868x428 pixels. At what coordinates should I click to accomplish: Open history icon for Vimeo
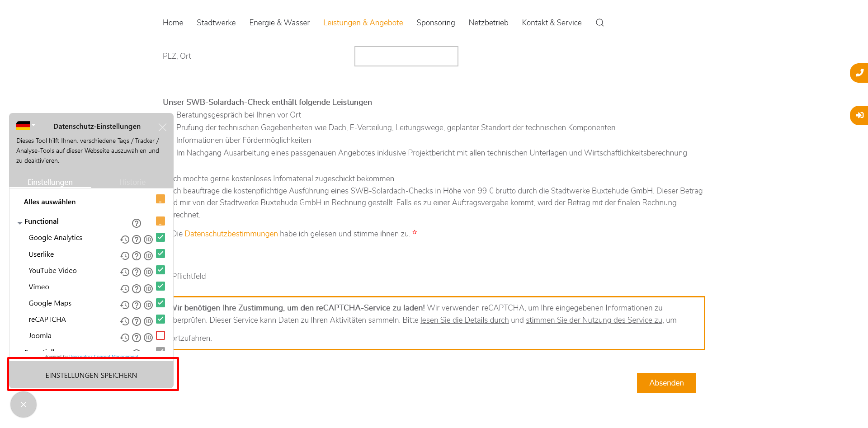(x=125, y=289)
